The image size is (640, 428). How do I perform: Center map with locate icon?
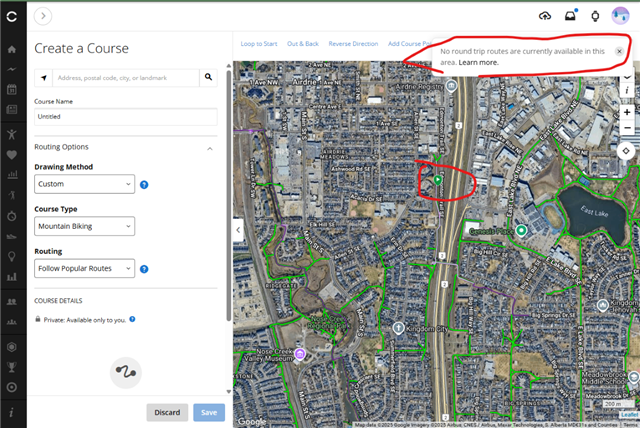(626, 151)
